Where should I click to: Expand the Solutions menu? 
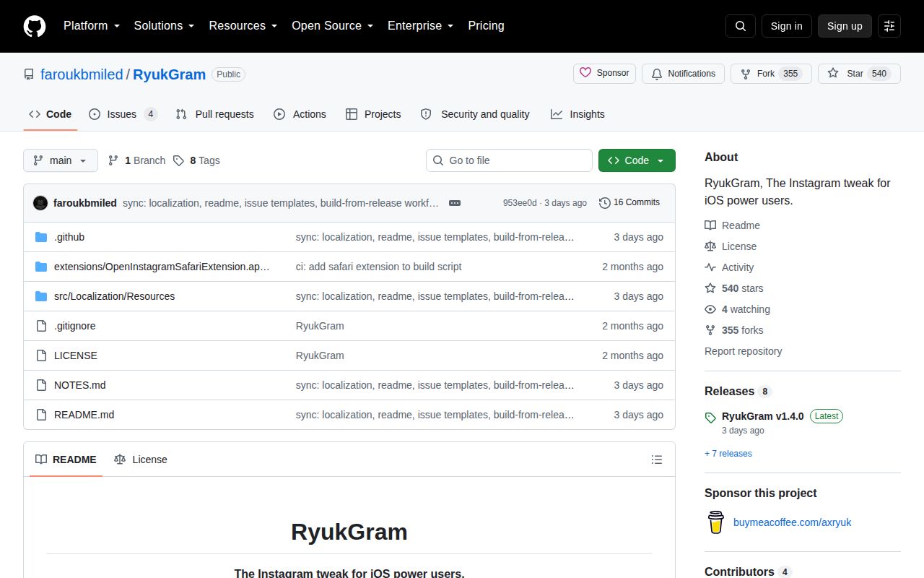point(165,26)
